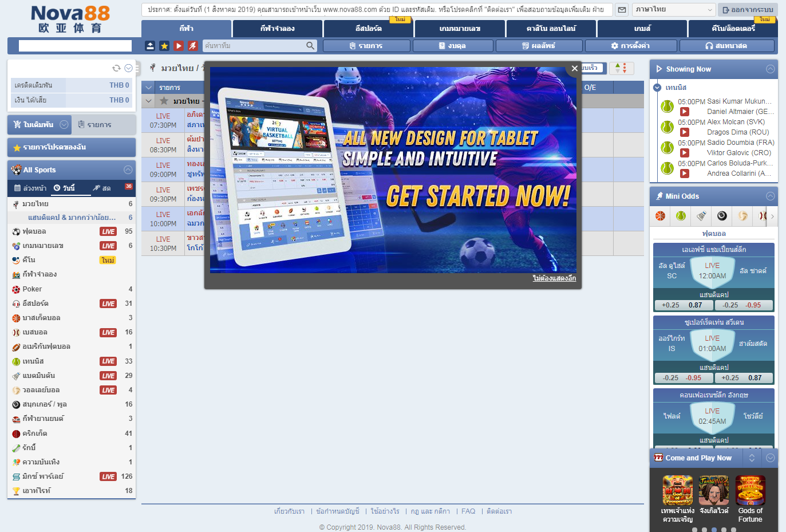Open the ภาษาไทย language dropdown

click(x=674, y=10)
